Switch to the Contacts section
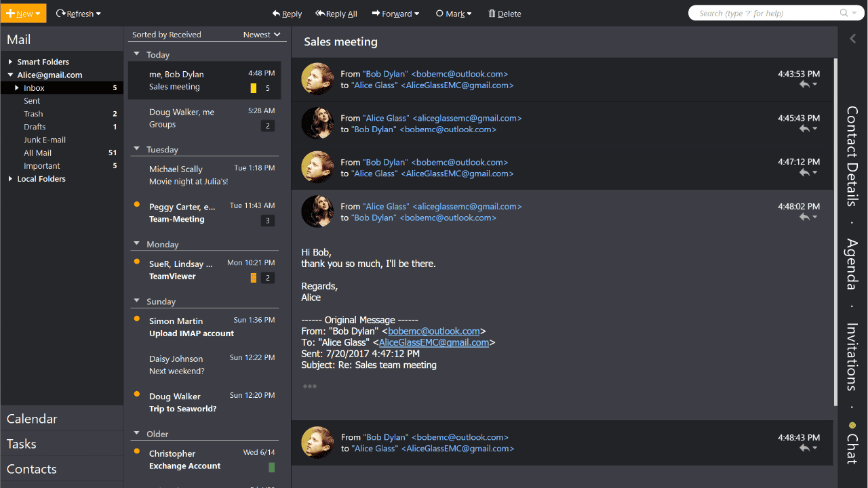 (62, 469)
